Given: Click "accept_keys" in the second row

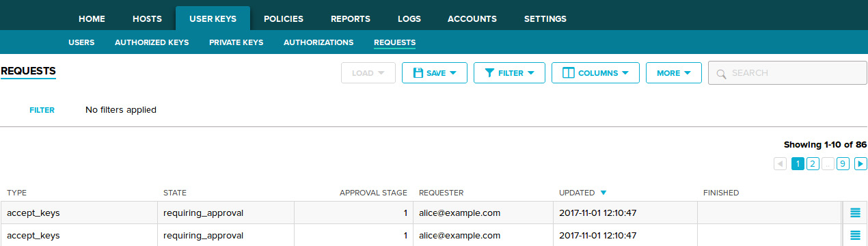Looking at the screenshot, I should (33, 235).
